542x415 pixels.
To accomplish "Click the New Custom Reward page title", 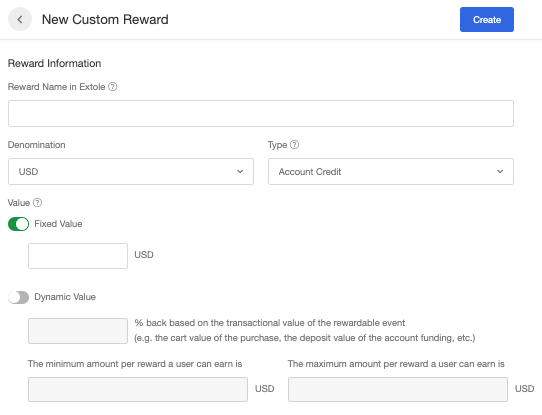I will 105,19.
